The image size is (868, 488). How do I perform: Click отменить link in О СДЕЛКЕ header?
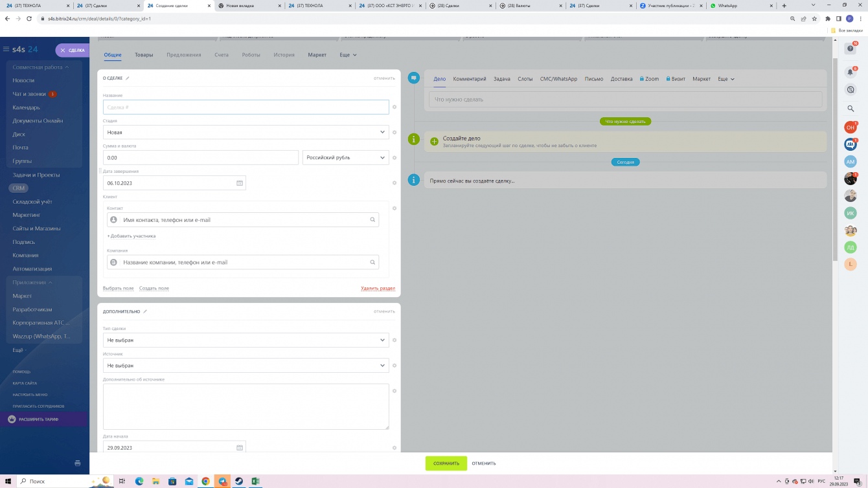[x=384, y=78]
